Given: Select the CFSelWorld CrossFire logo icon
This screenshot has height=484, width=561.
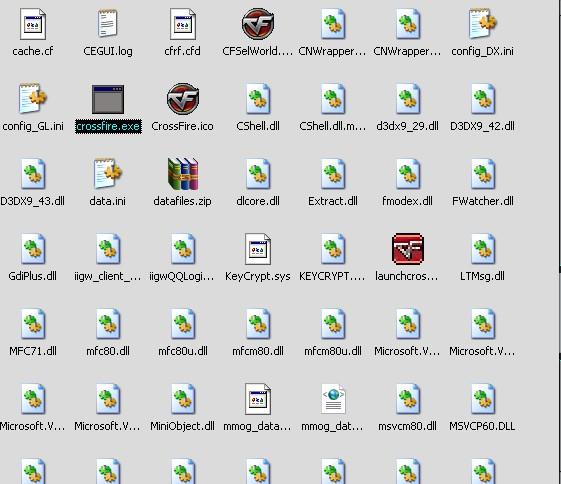Looking at the screenshot, I should (x=258, y=24).
